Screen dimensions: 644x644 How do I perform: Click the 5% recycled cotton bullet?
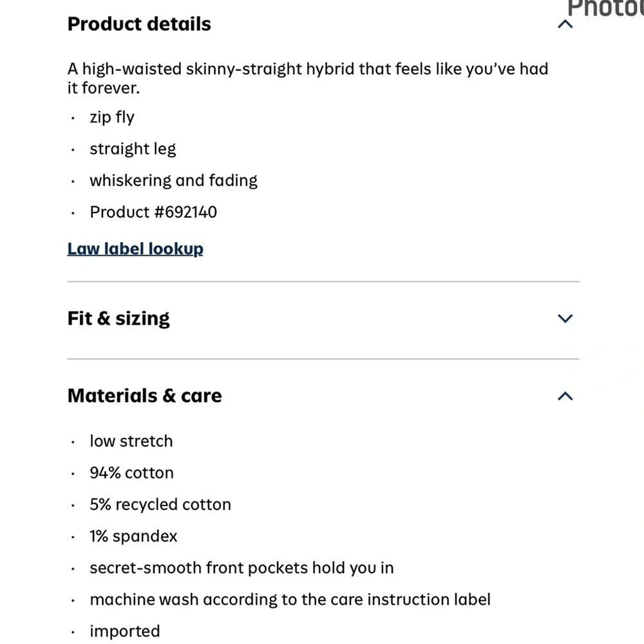pyautogui.click(x=160, y=504)
